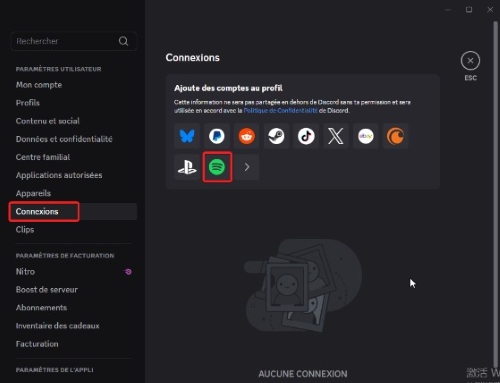
Task: Click the PARAMÈTRES DE L'APPLI section label
Action: pos(55,370)
